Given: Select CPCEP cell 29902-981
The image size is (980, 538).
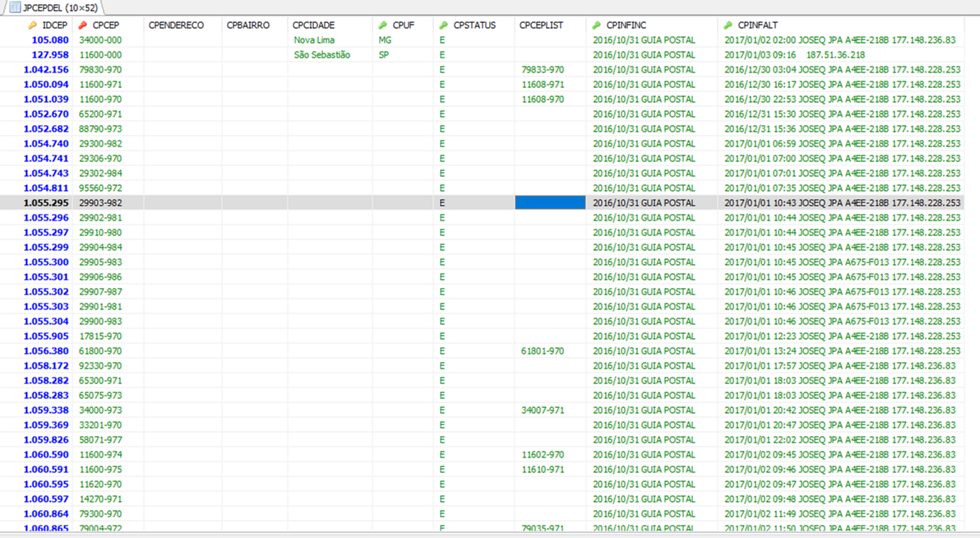Looking at the screenshot, I should (x=100, y=218).
